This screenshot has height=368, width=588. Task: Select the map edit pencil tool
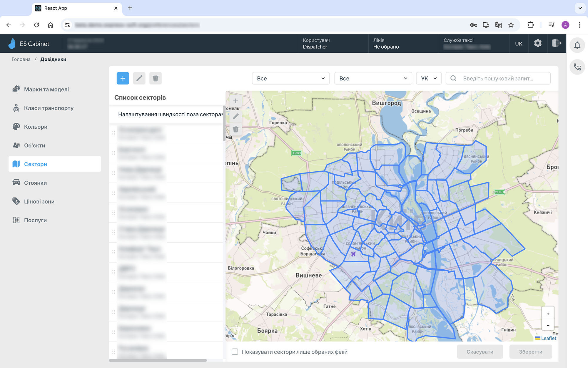[235, 117]
